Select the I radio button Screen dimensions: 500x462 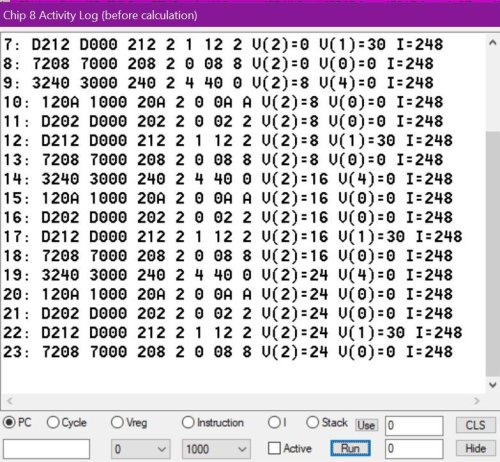click(x=274, y=422)
